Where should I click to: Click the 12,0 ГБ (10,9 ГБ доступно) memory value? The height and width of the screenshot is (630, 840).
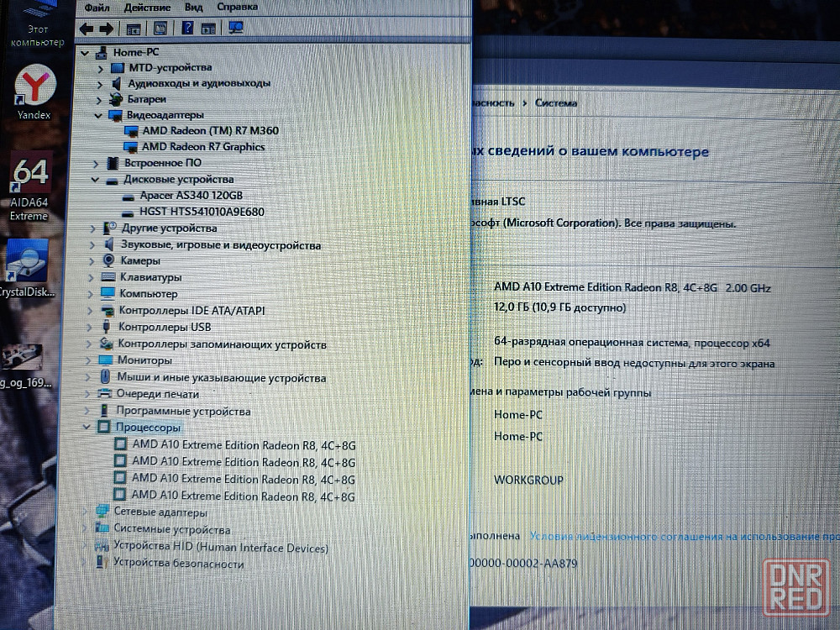559,307
